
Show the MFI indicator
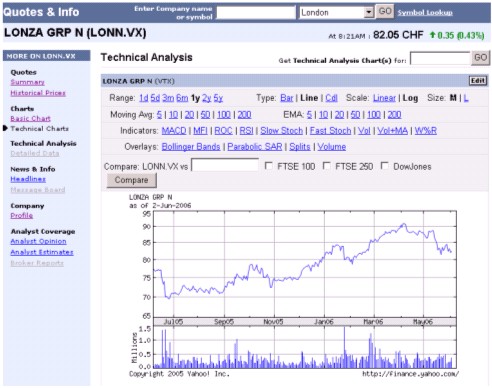pyautogui.click(x=200, y=131)
